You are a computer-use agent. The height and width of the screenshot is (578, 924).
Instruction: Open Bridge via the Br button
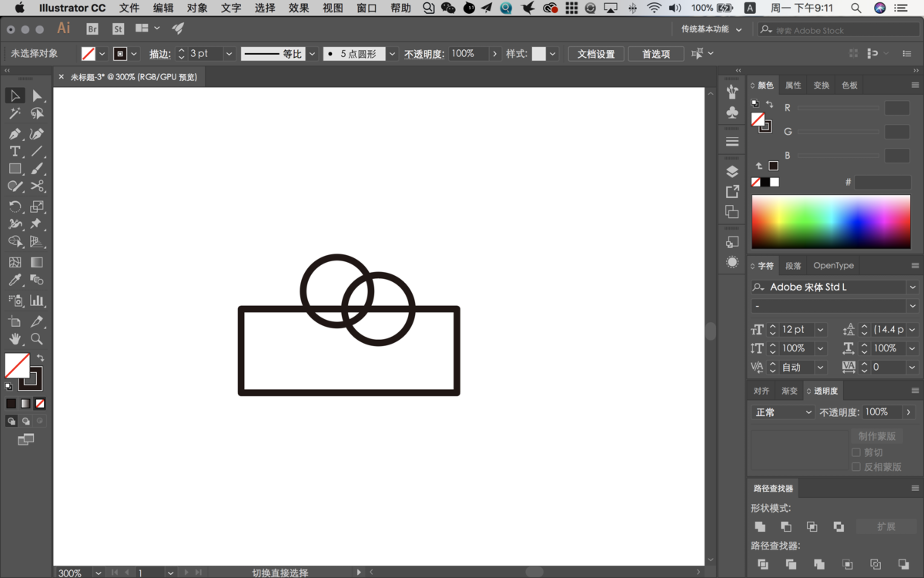point(92,29)
